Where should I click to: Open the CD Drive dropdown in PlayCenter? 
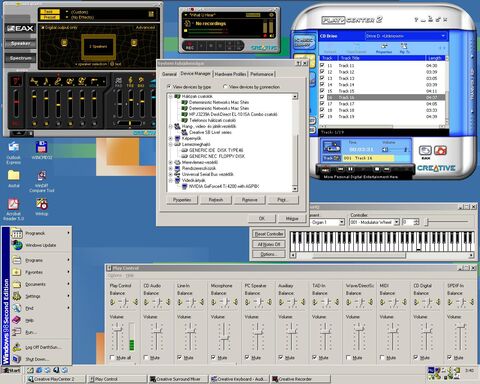443,36
